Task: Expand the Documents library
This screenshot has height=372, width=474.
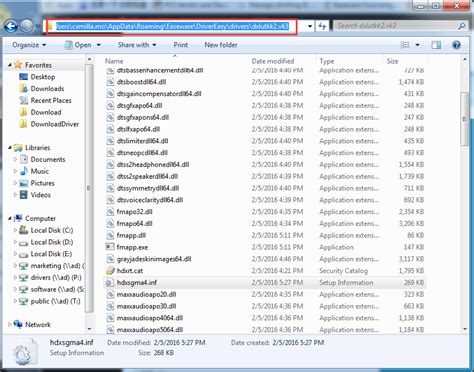Action: 15,159
